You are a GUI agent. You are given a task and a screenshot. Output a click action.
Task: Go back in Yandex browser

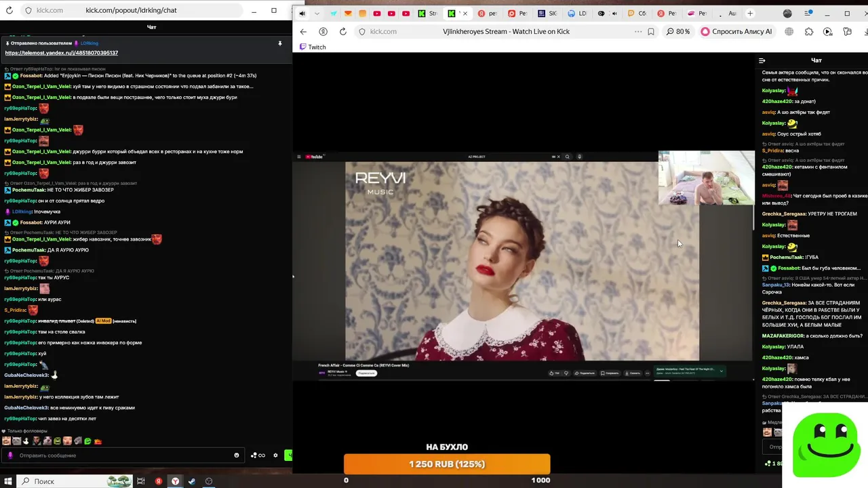point(303,31)
